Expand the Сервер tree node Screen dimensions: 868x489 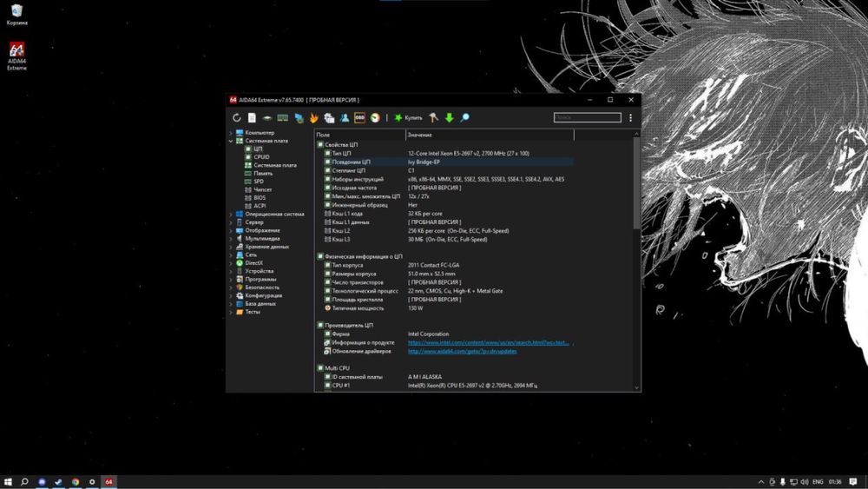tap(231, 222)
